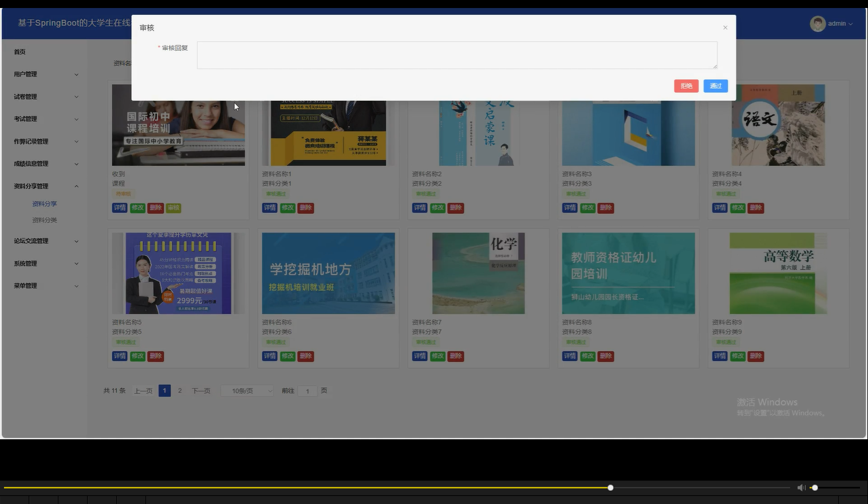This screenshot has height=504, width=868.
Task: Click the blue 通过 button
Action: 716,86
